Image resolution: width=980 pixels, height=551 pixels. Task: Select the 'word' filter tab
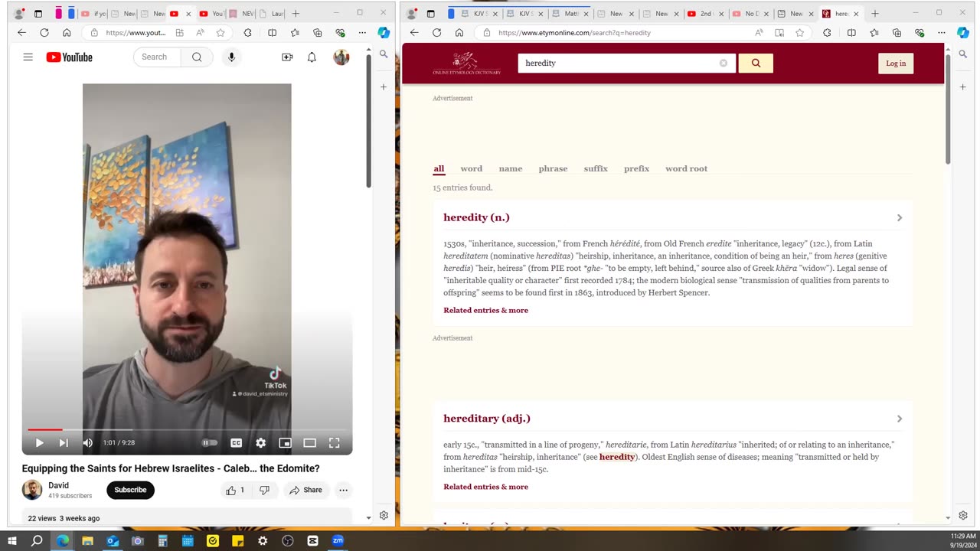point(472,168)
